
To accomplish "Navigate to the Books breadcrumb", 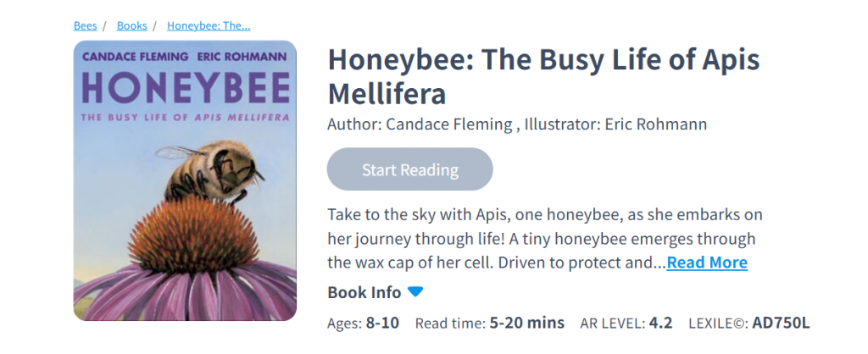I will tap(131, 25).
